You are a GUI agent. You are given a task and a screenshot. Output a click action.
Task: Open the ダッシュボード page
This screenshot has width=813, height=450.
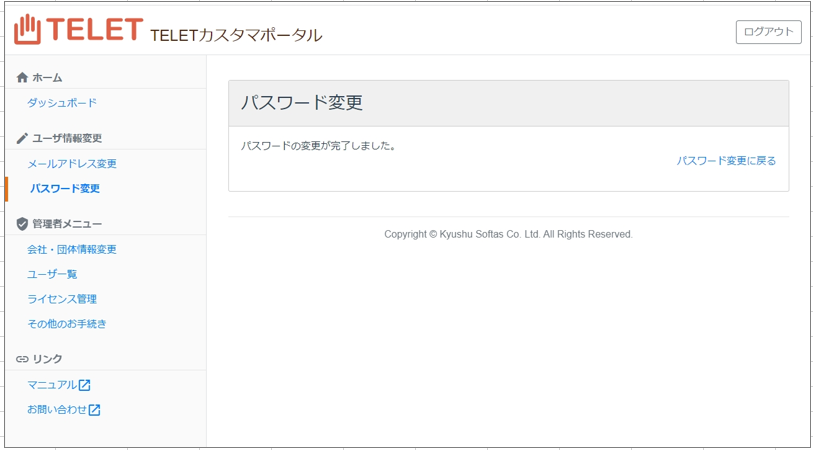pos(62,103)
